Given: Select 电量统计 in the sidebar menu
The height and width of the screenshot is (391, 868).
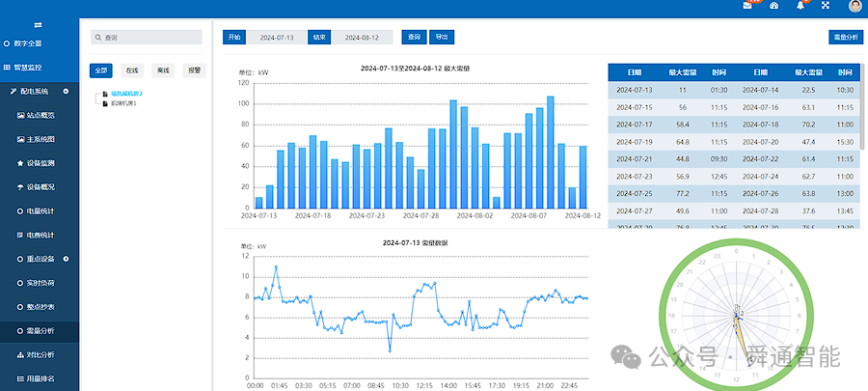Looking at the screenshot, I should [40, 211].
